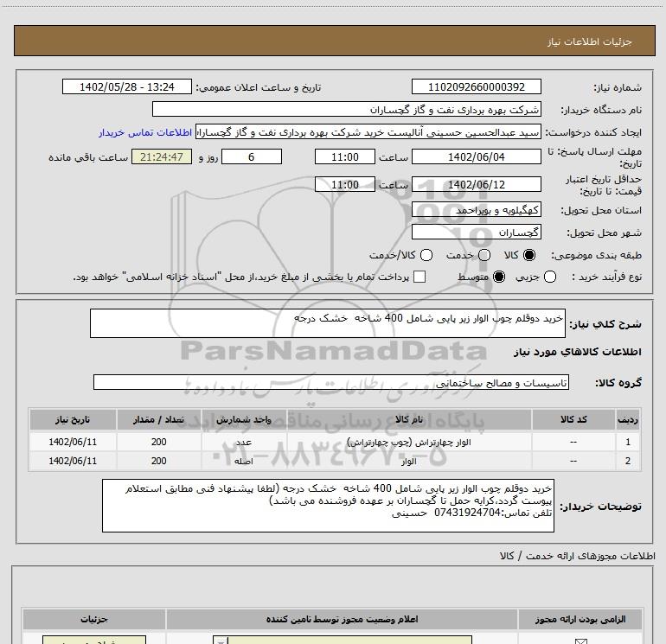The height and width of the screenshot is (644, 666).
Task: Click the جزئیات column header
Action: [x=94, y=619]
